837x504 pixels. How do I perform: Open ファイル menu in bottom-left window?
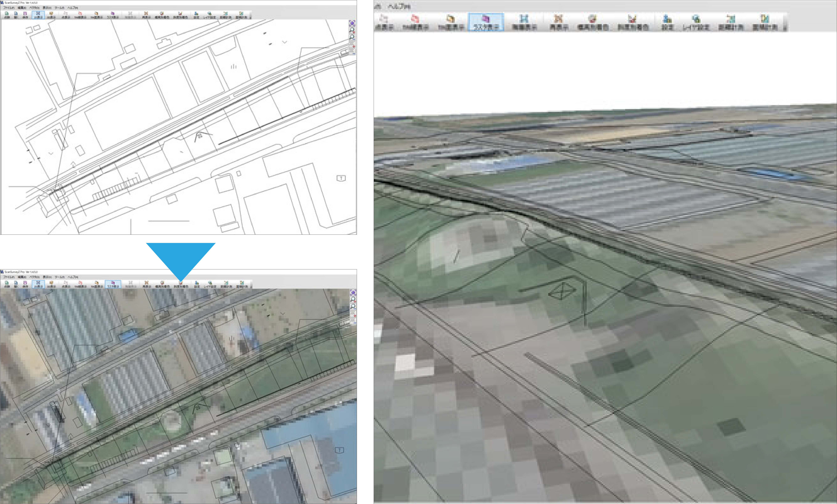9,277
